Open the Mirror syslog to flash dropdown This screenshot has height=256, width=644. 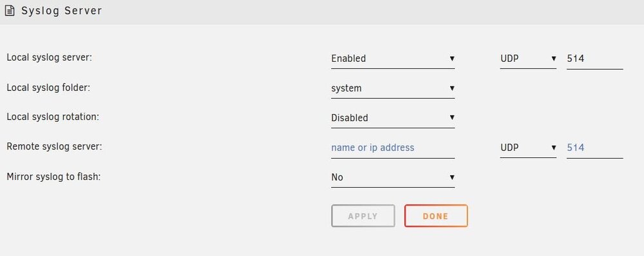[x=393, y=177]
